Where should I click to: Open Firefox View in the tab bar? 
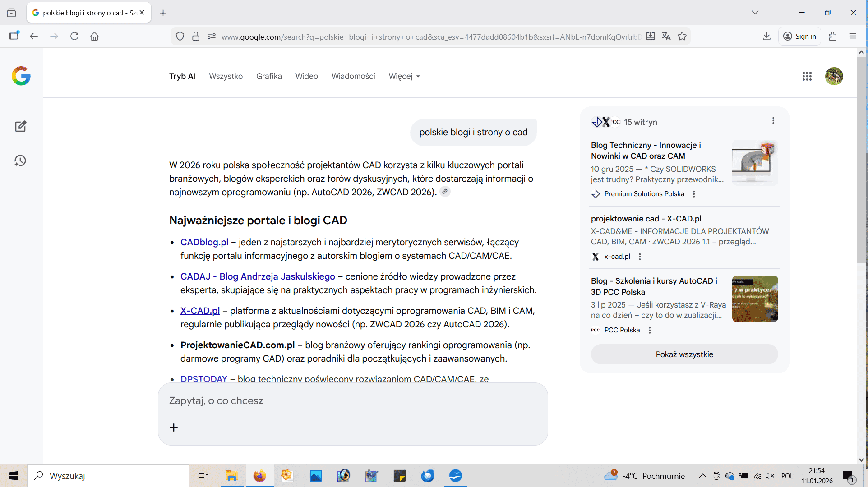[x=11, y=13]
